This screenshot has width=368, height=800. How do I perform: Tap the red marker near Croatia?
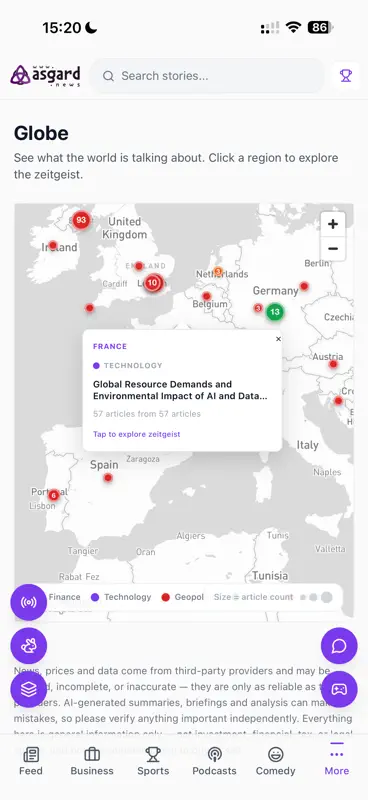tap(338, 401)
